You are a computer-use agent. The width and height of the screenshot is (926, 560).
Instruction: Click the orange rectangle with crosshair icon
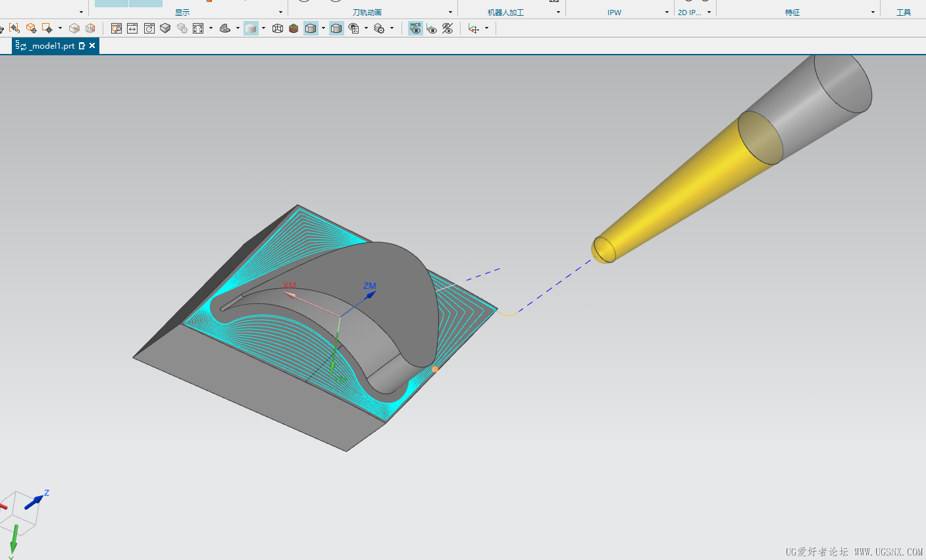[x=47, y=28]
